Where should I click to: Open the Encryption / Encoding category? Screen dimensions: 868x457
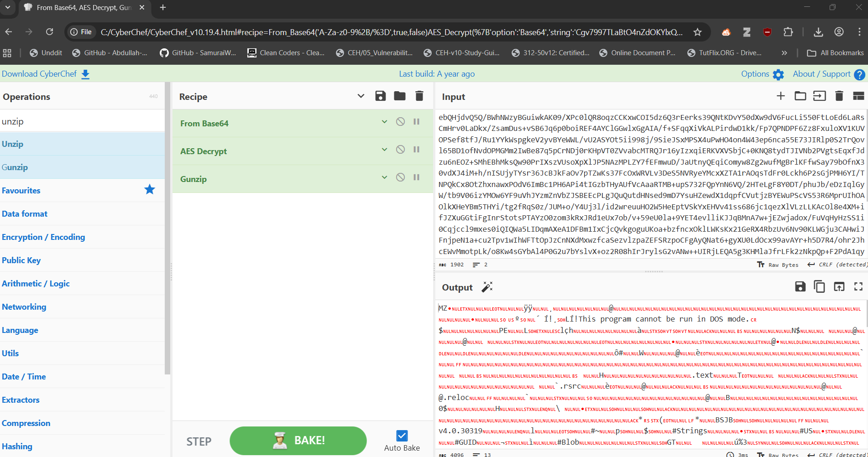(x=43, y=237)
